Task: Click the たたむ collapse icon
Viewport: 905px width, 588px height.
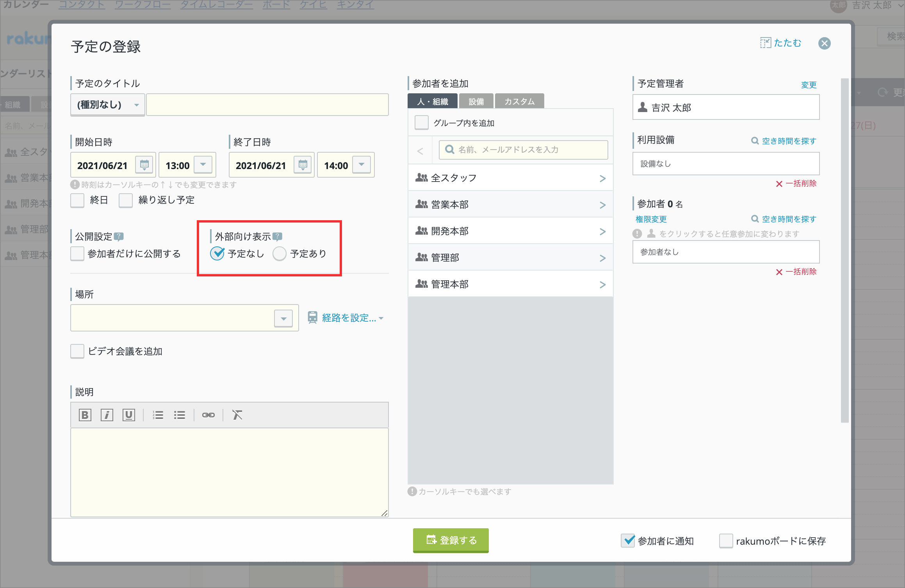Action: tap(765, 43)
